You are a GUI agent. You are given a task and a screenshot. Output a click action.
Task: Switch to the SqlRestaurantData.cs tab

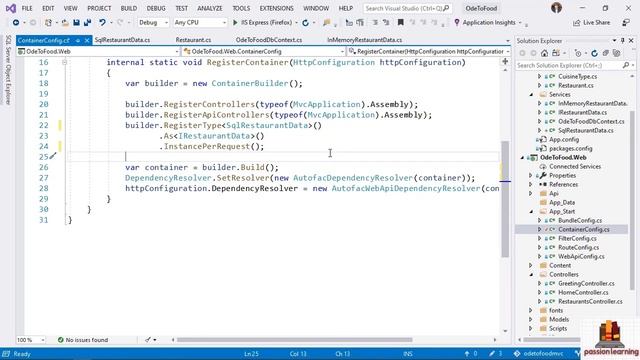click(x=122, y=40)
